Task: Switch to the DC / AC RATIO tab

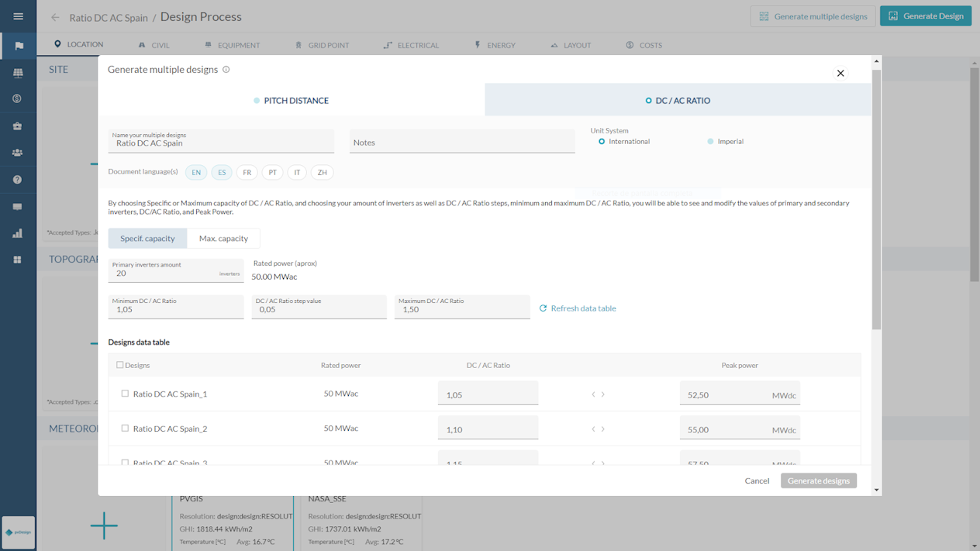Action: click(x=678, y=101)
